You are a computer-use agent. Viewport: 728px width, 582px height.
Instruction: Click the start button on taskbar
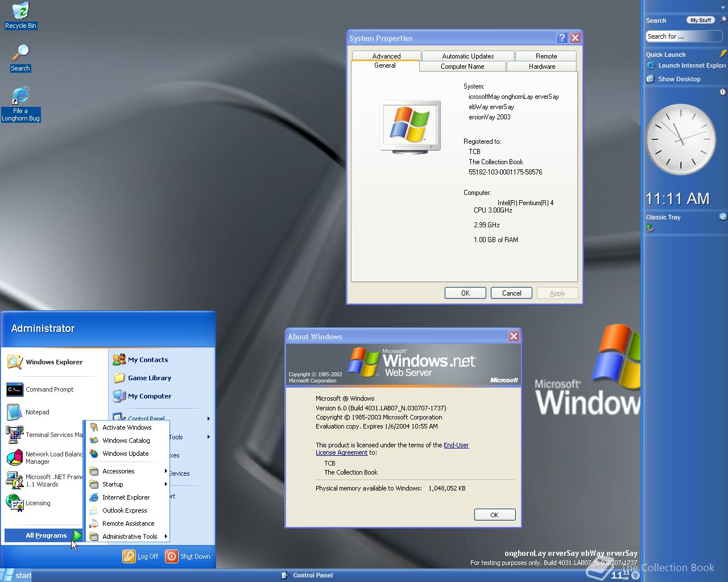pyautogui.click(x=16, y=575)
